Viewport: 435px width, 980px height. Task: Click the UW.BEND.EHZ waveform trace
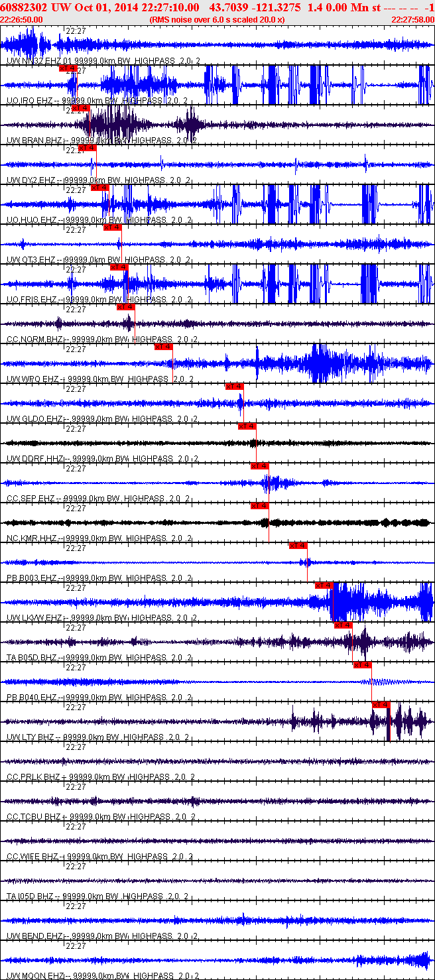217,920
